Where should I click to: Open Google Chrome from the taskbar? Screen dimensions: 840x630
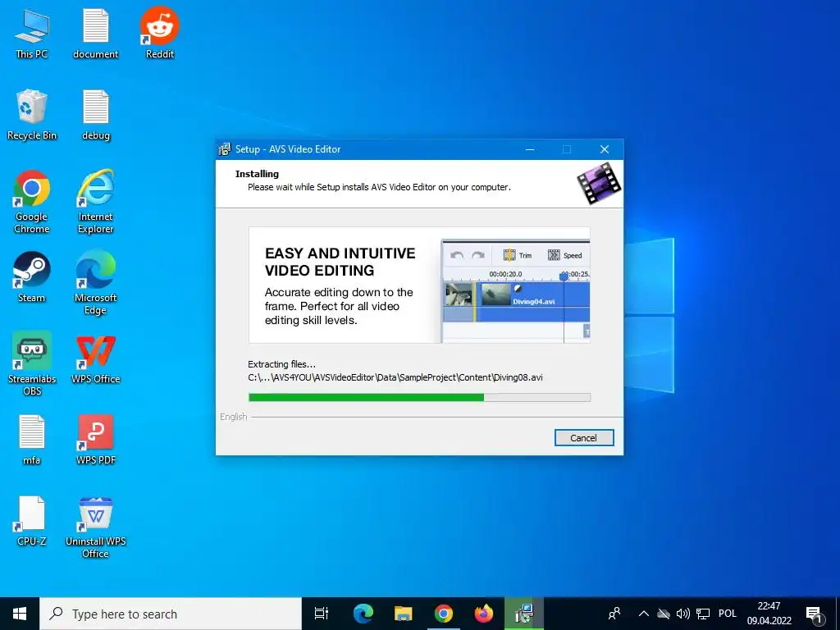coord(444,614)
